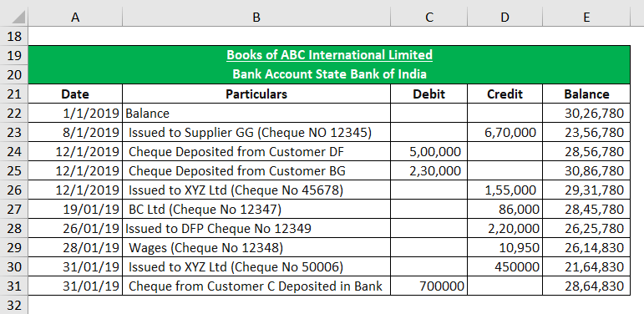Select final balance cell 28,64,830
Viewport: 644px width, 314px height.
(x=586, y=286)
